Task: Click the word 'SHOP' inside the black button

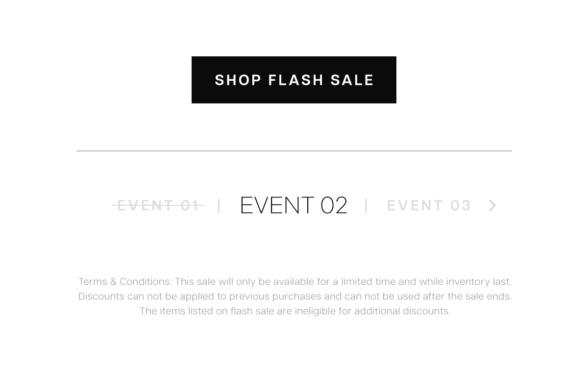Action: [x=238, y=80]
